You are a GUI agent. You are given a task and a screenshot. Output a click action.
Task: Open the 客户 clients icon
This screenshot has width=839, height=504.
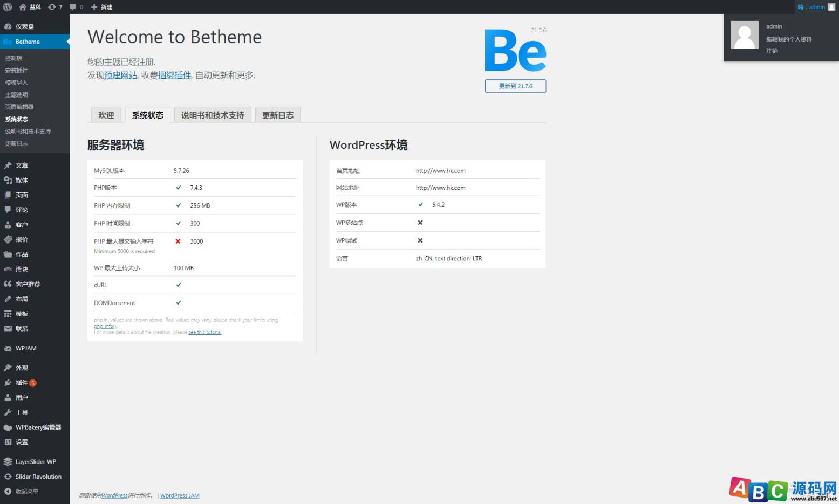coord(8,225)
